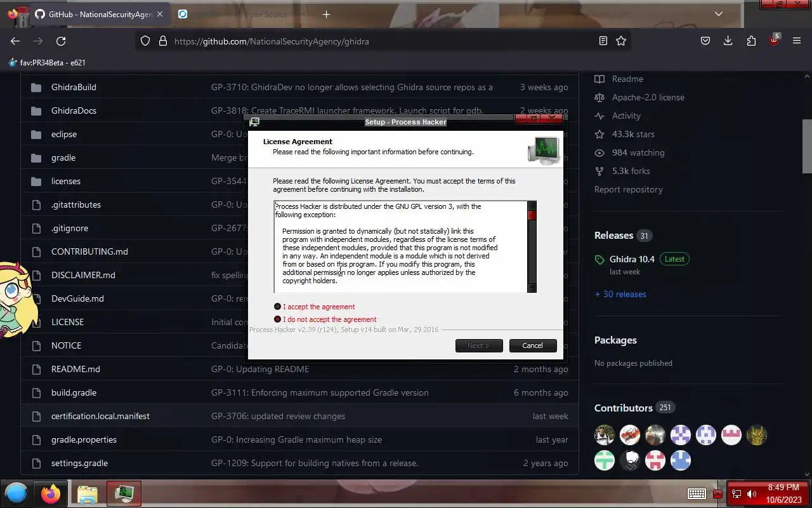
Task: Open tracking protection shield icon
Action: click(145, 41)
